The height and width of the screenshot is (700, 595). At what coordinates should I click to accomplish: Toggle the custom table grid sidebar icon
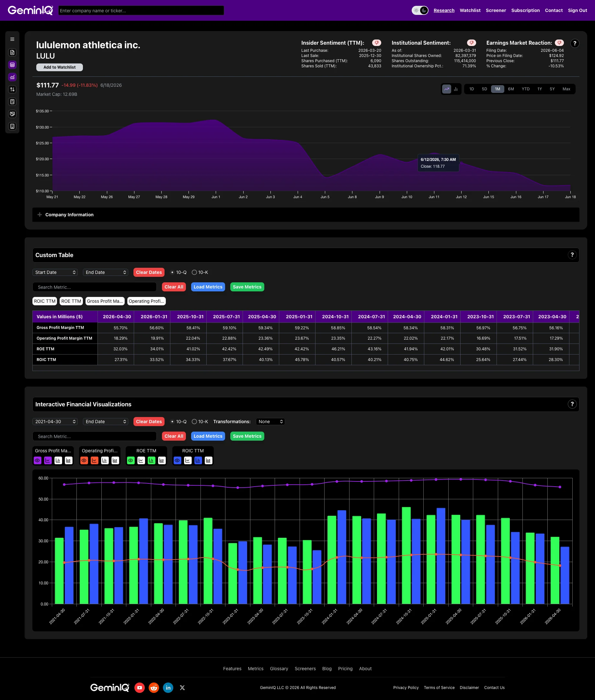tap(12, 65)
